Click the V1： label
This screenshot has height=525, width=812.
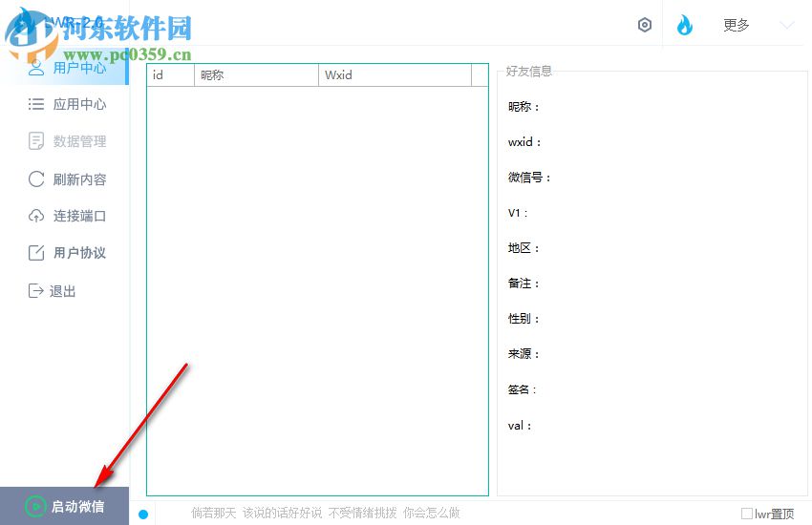[x=518, y=213]
